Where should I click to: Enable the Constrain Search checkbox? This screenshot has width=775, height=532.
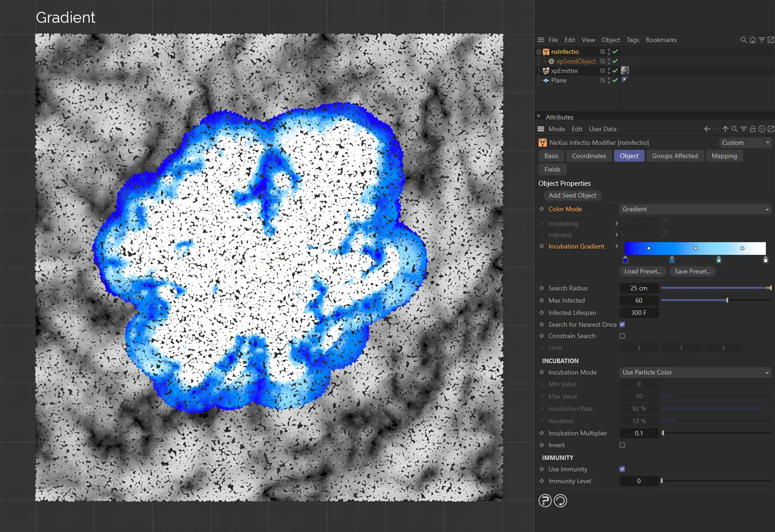tap(622, 336)
